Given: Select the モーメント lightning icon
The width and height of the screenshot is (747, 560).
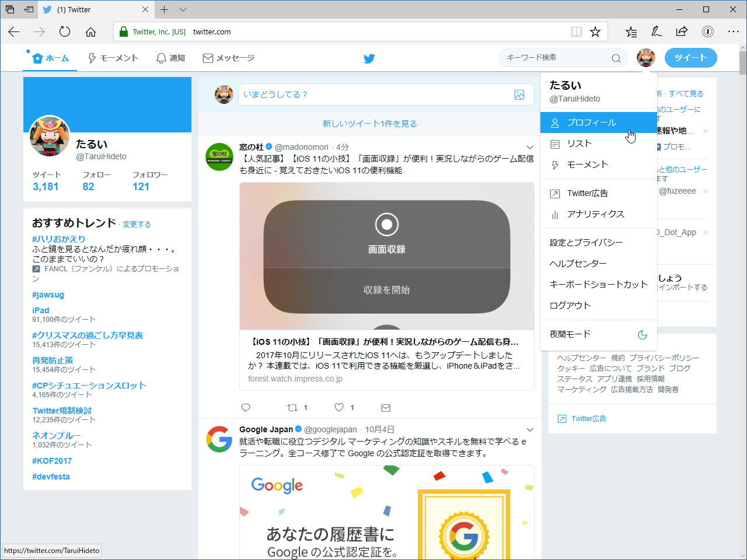Looking at the screenshot, I should 92,58.
